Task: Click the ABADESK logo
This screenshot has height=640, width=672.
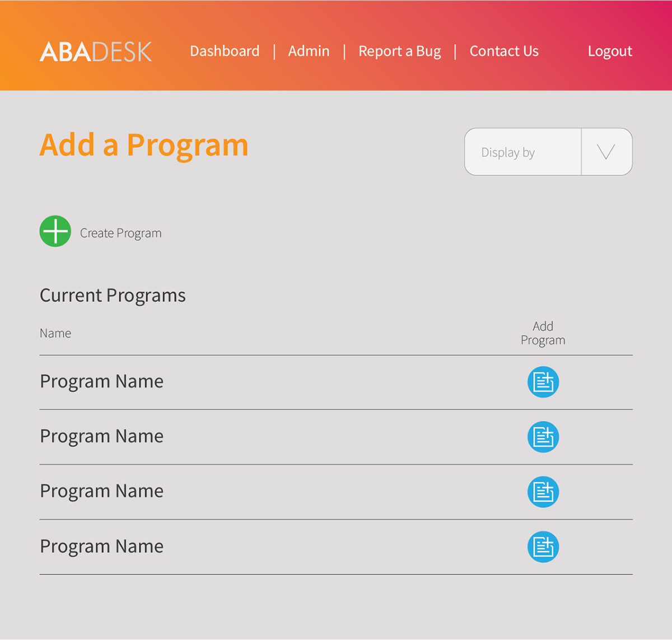Action: [96, 52]
